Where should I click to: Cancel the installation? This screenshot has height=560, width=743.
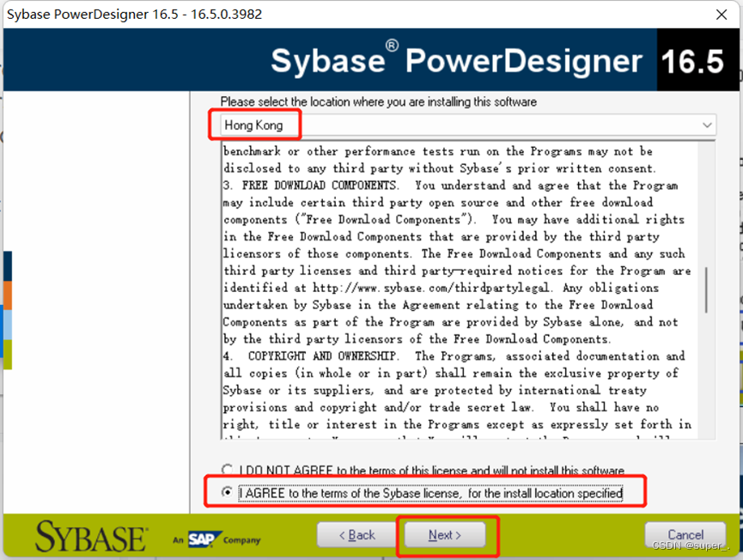pyautogui.click(x=685, y=535)
